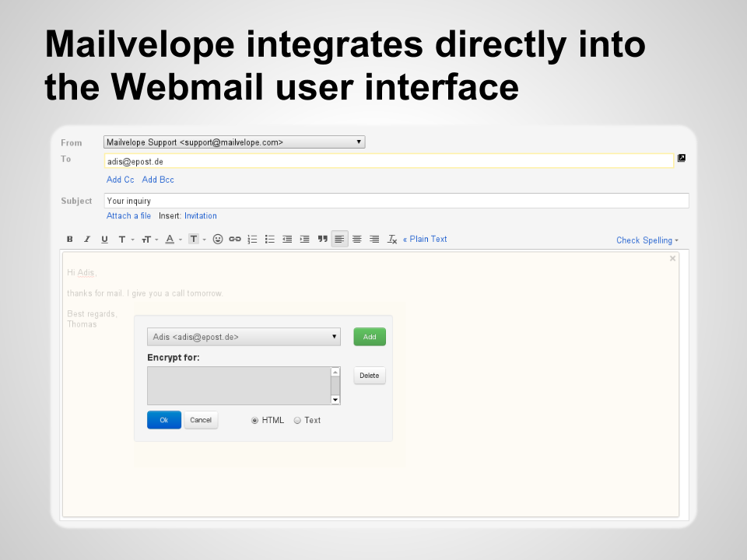Click the Cancel button
This screenshot has height=560, width=747.
(x=201, y=420)
